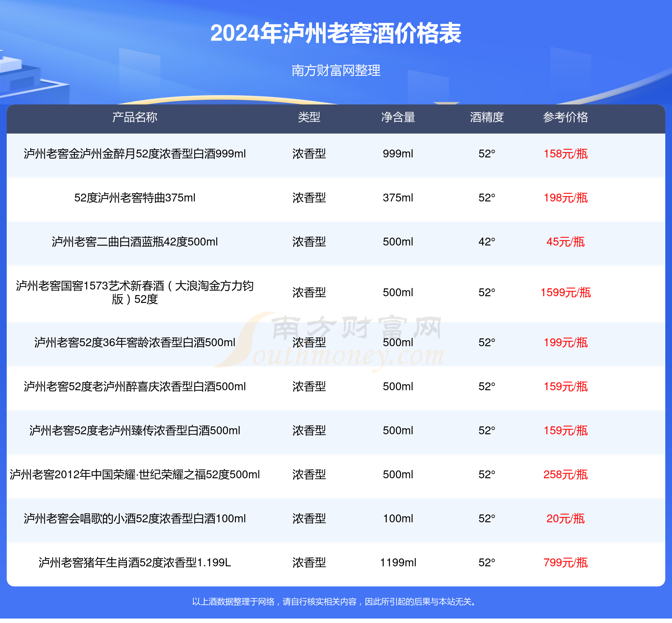The width and height of the screenshot is (672, 623).
Task: Click product 泸州老窖金泸州金醉月52度浓香型白酒999ml
Action: [x=135, y=154]
